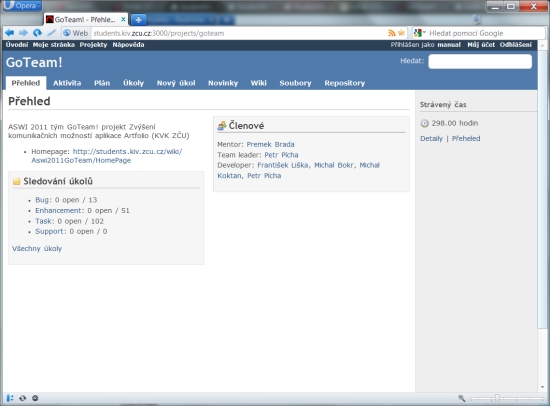The width and height of the screenshot is (550, 406).
Task: Open the Bug tracker link
Action: [43, 200]
